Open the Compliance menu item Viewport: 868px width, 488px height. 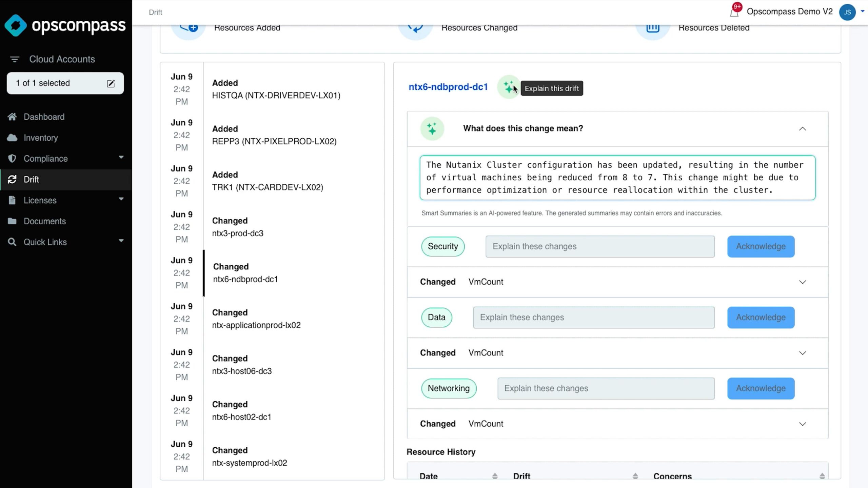coord(45,159)
